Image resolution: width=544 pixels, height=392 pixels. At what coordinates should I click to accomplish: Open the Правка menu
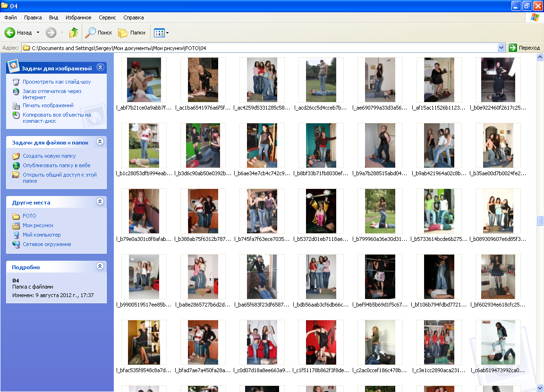coord(33,17)
